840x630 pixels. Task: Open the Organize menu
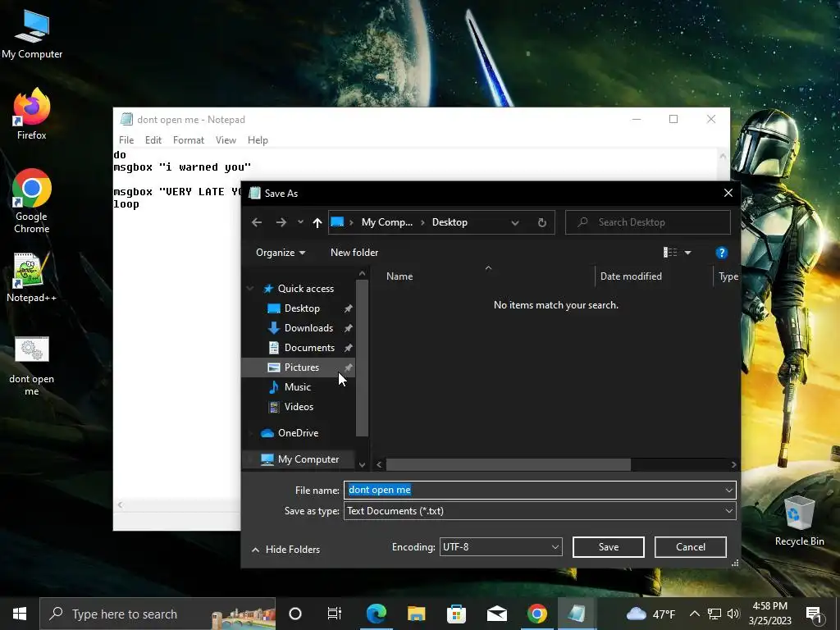281,253
